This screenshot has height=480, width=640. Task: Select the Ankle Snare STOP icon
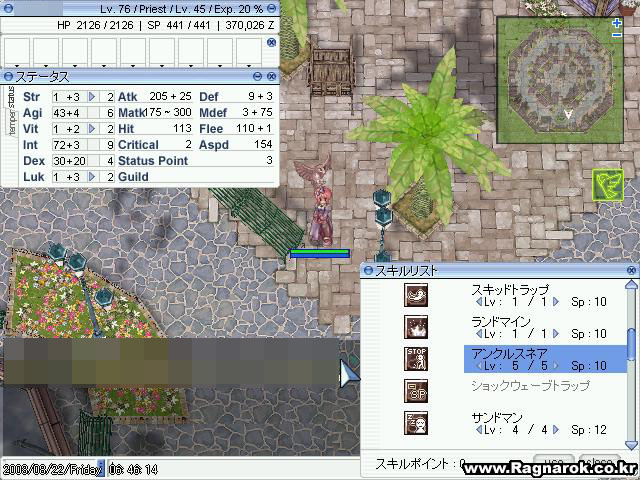click(x=416, y=359)
